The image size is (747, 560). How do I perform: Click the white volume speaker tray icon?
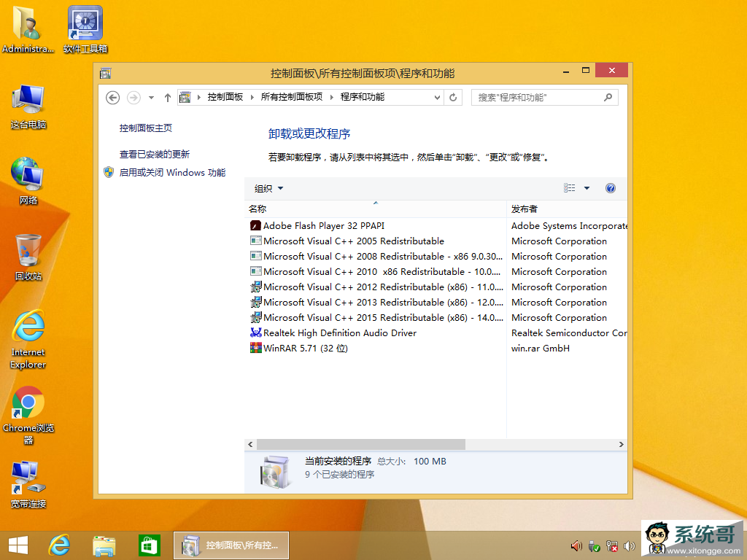(x=630, y=546)
